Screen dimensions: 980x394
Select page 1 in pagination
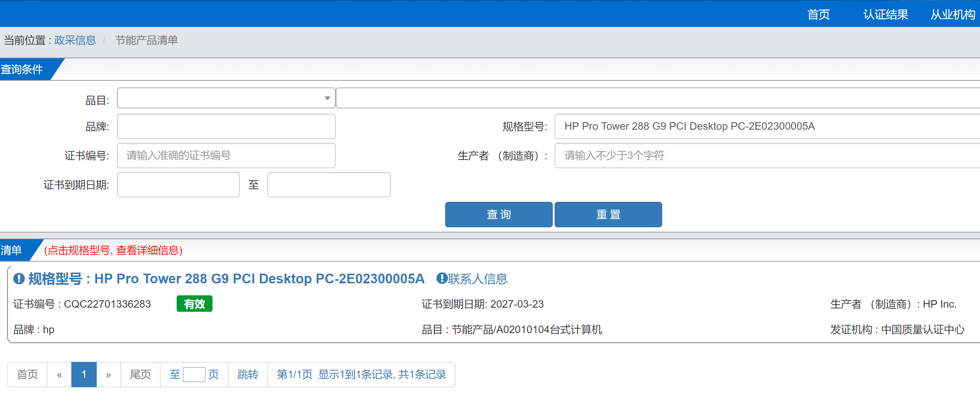click(84, 375)
